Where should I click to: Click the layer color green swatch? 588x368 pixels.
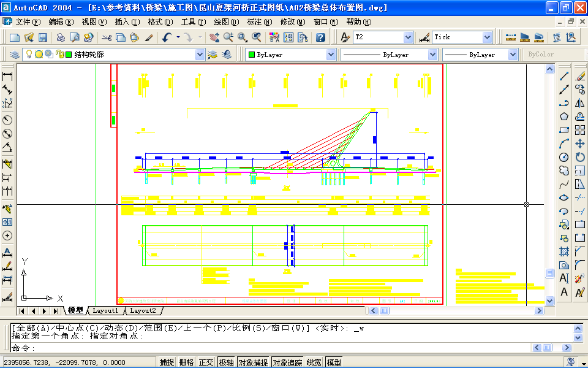(x=69, y=55)
